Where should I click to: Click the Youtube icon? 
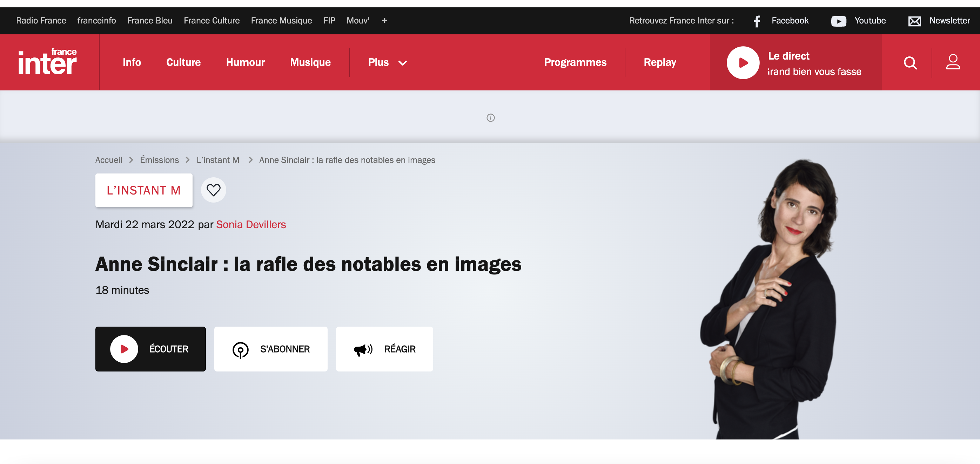[839, 21]
